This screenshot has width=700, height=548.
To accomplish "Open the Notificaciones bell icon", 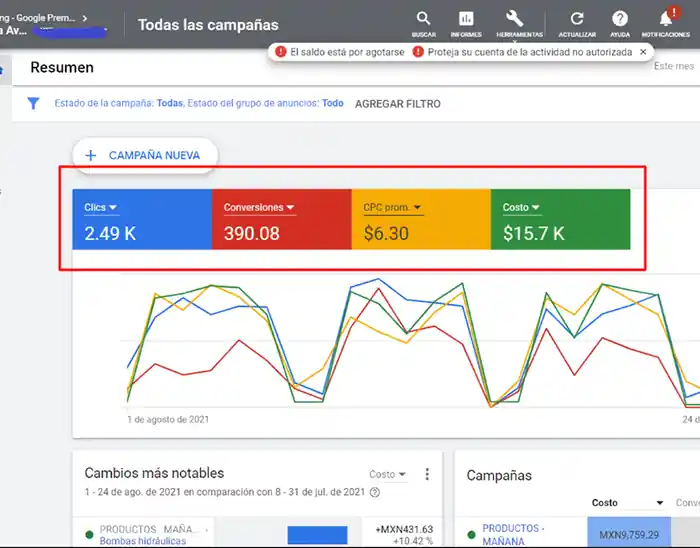I will coord(666,24).
